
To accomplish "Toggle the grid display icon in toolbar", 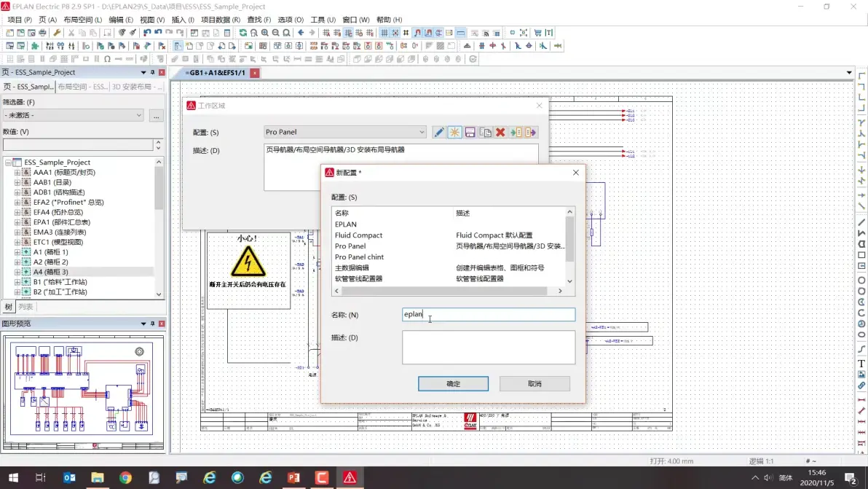I will (x=384, y=33).
